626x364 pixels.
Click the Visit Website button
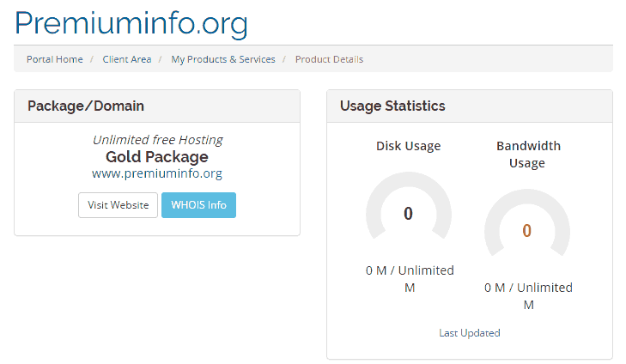pyautogui.click(x=119, y=205)
